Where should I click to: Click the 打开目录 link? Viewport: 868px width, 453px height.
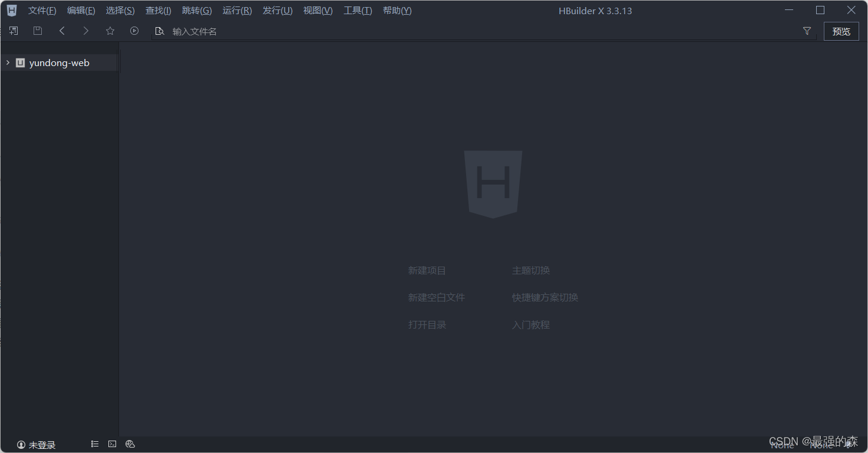coord(427,325)
